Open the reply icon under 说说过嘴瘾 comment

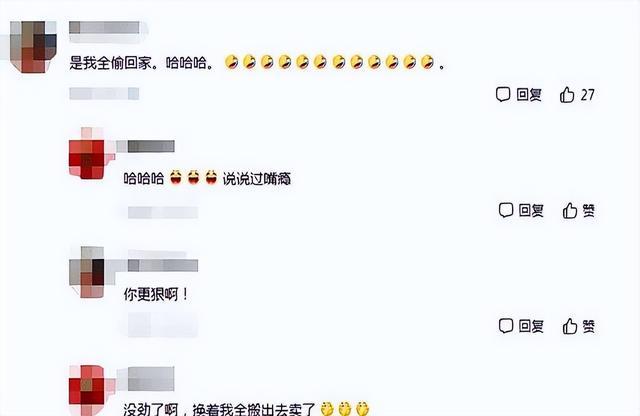(506, 210)
